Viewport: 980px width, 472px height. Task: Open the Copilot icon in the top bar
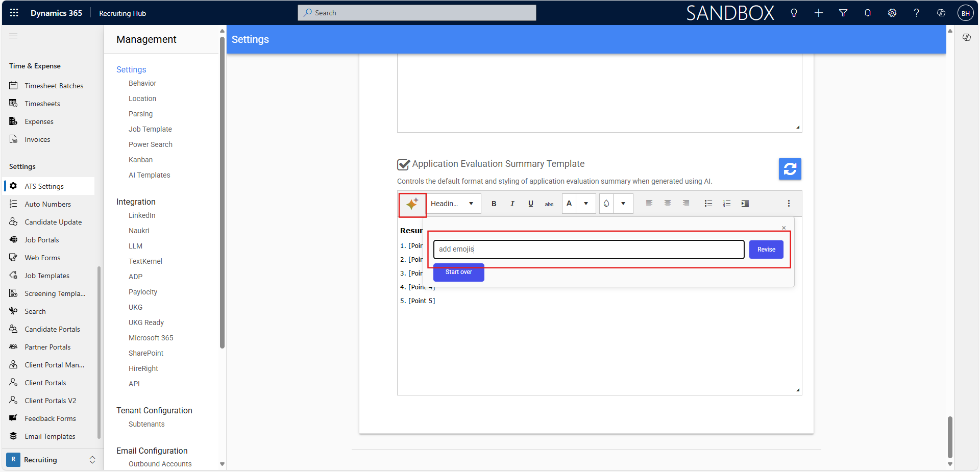pos(941,13)
